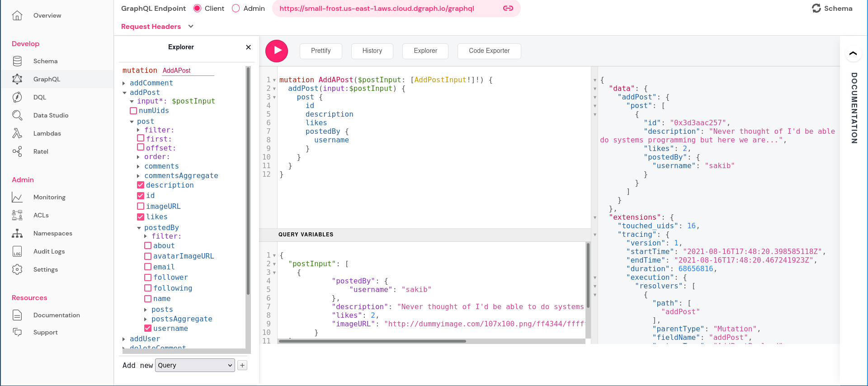The height and width of the screenshot is (386, 868).
Task: Expand the postsAggregate field
Action: (x=146, y=319)
